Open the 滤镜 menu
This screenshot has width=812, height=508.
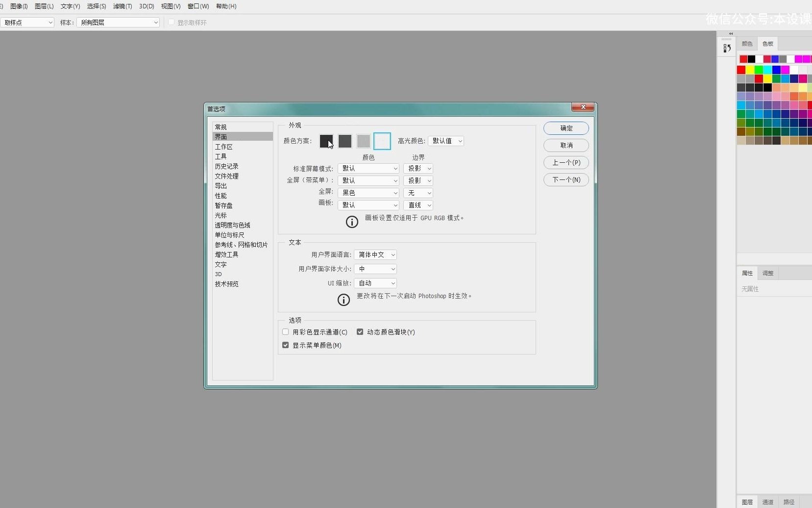(122, 6)
